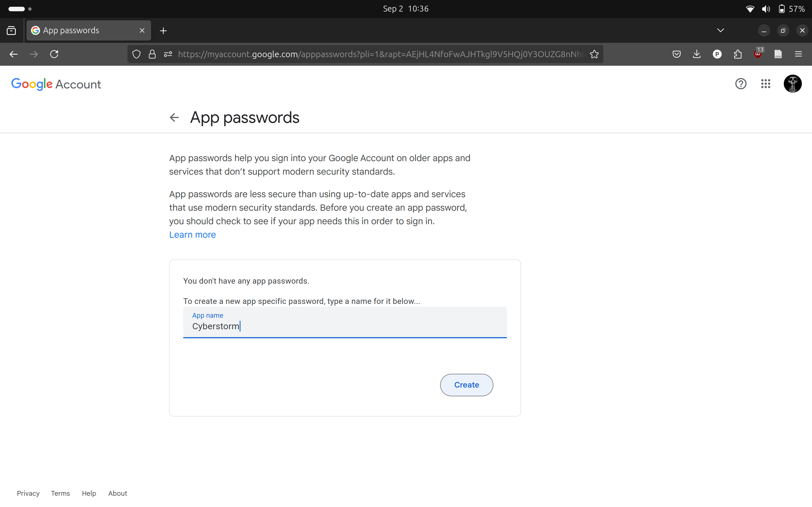Image resolution: width=812 pixels, height=507 pixels.
Task: Click the downloads icon in toolbar
Action: (x=697, y=54)
